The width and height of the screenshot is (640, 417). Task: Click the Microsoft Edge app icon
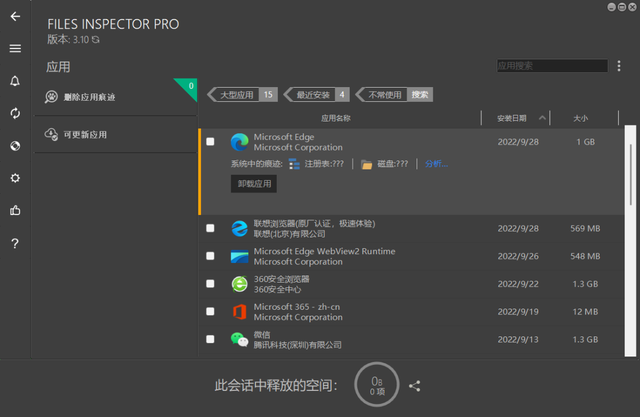click(x=239, y=142)
